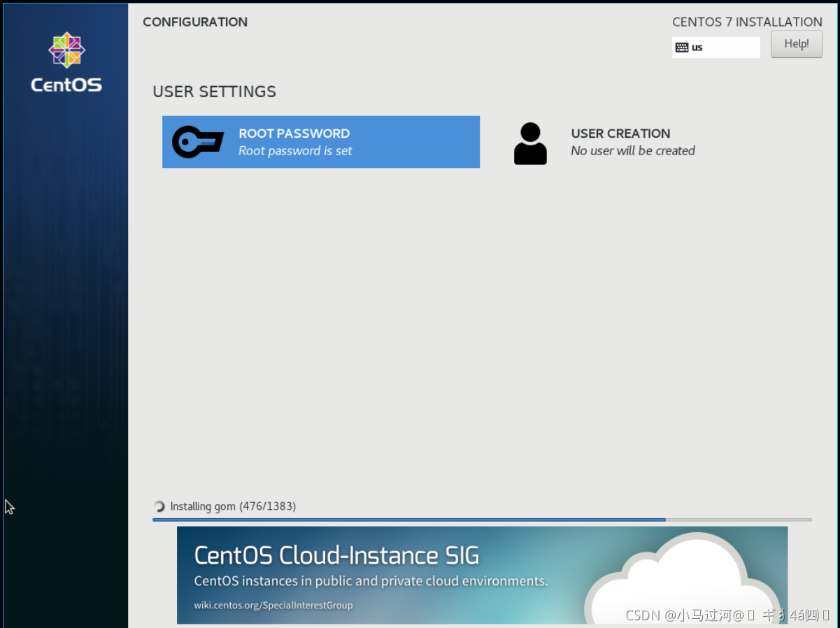Click the 'Root password is set' text
This screenshot has height=628, width=840.
point(295,150)
